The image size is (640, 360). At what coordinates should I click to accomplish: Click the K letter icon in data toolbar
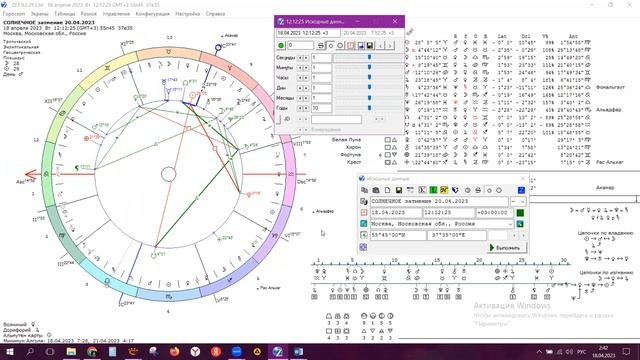pos(422,190)
